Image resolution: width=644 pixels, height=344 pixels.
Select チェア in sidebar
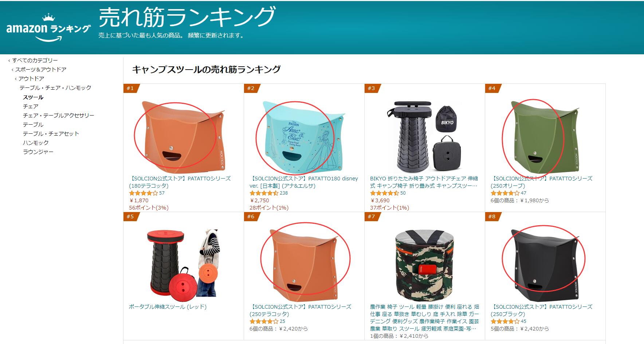pyautogui.click(x=31, y=106)
